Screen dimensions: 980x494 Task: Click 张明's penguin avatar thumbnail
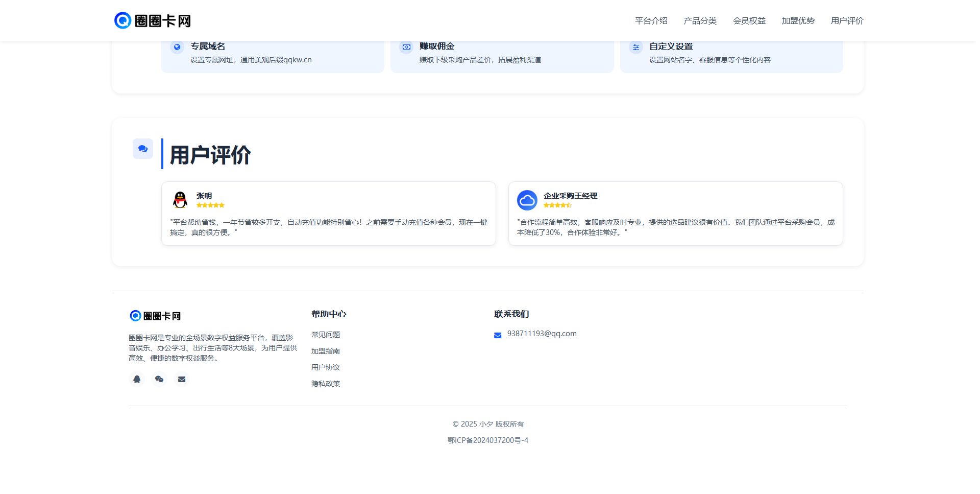pos(180,200)
